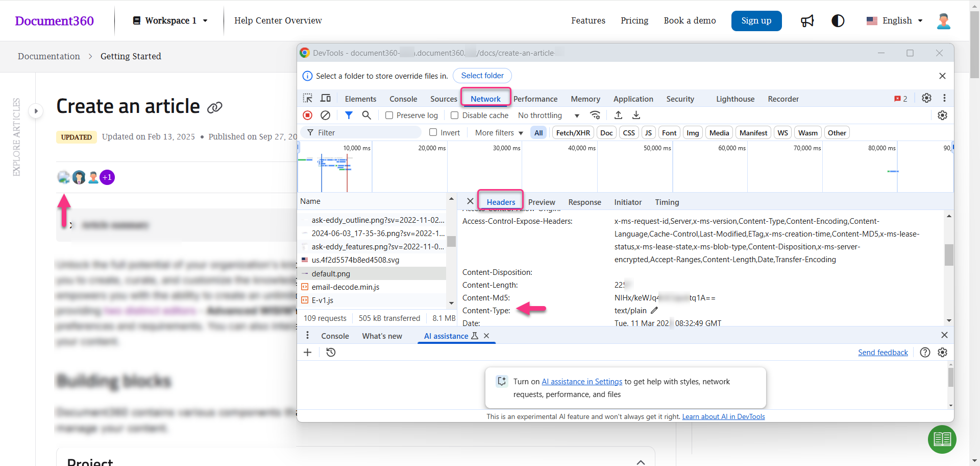This screenshot has height=466, width=980.
Task: Click the Sign up button
Action: (x=756, y=21)
